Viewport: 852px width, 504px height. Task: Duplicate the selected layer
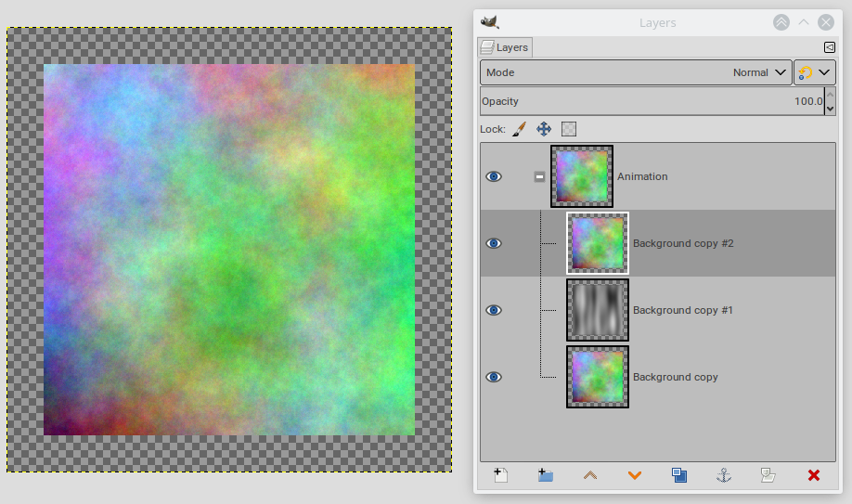point(679,475)
